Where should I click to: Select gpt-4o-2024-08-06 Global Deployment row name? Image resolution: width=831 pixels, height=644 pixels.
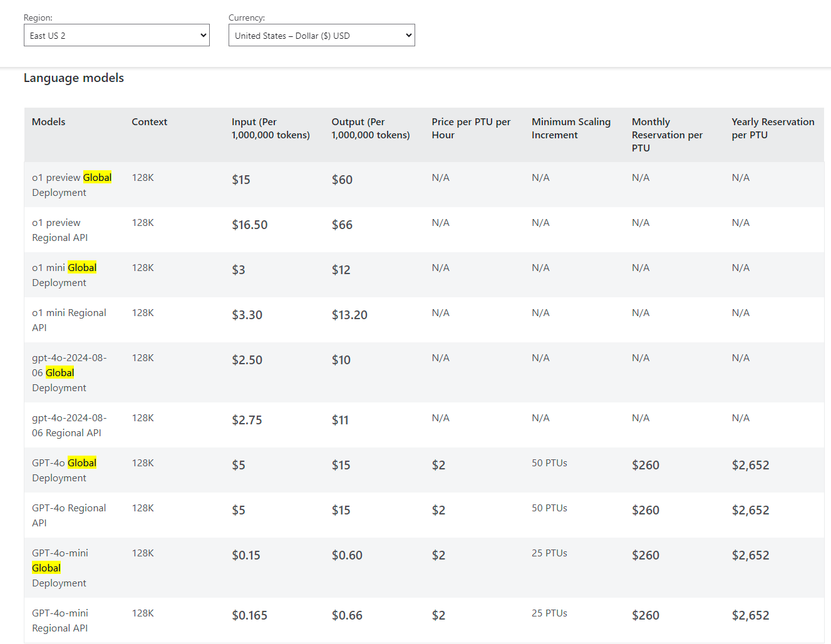[x=70, y=372]
